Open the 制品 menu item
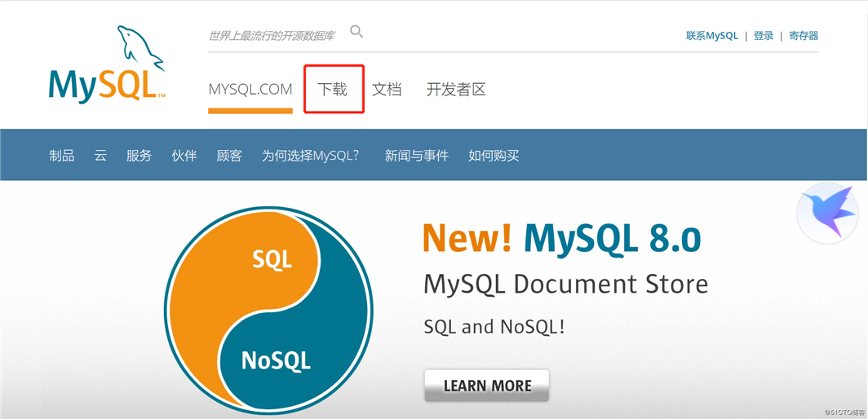The image size is (868, 419). coord(61,156)
